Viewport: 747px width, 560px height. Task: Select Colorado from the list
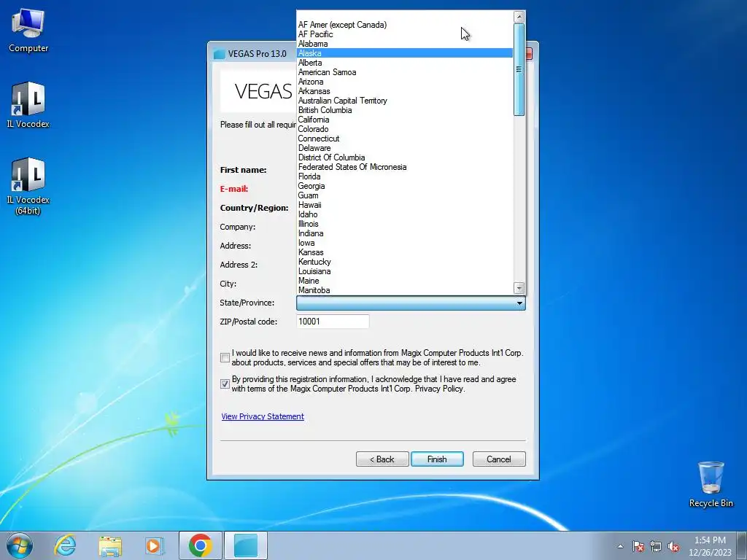click(x=404, y=129)
